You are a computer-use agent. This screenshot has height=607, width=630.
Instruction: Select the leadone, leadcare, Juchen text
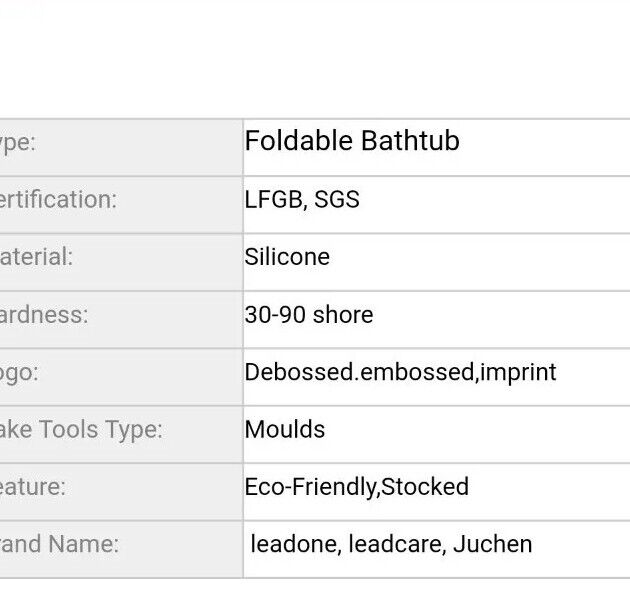coord(391,544)
